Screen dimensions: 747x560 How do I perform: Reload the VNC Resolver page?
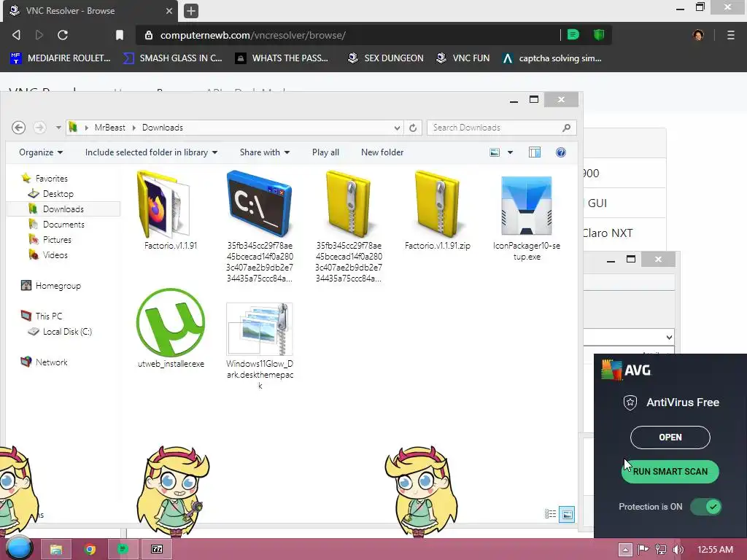pos(63,35)
